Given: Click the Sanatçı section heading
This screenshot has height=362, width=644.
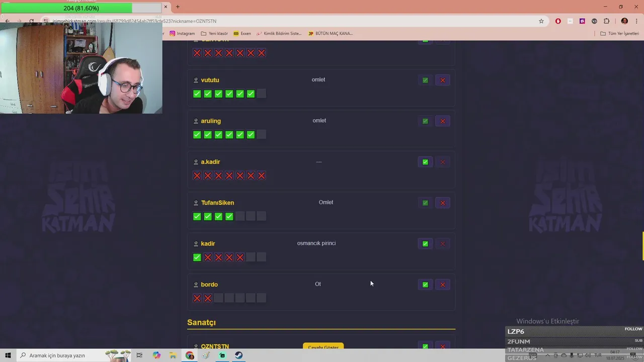Looking at the screenshot, I should [x=201, y=322].
